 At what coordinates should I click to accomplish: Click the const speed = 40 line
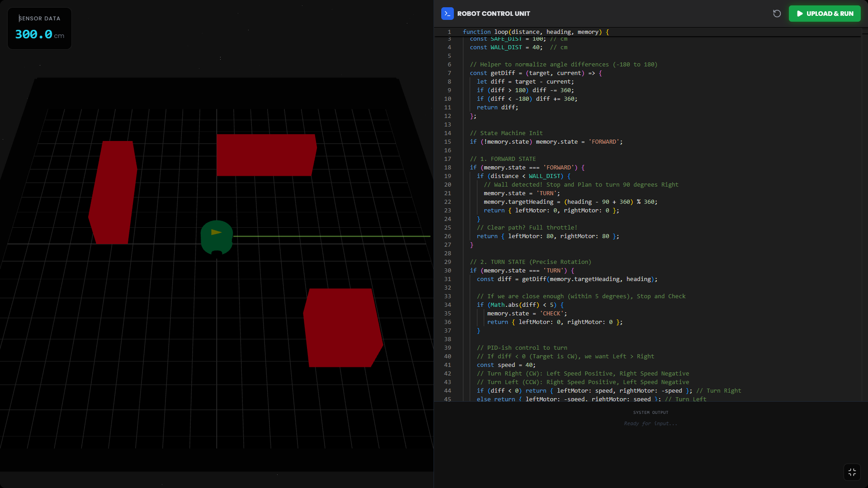[506, 365]
